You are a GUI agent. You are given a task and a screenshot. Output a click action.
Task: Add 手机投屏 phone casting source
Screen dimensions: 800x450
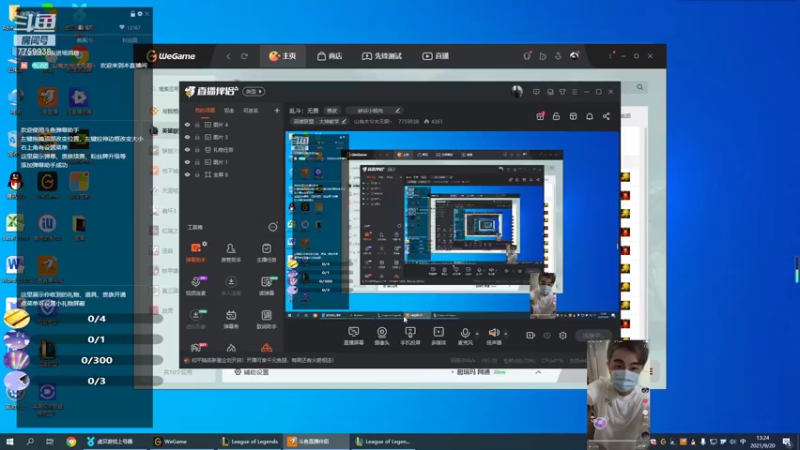click(410, 336)
